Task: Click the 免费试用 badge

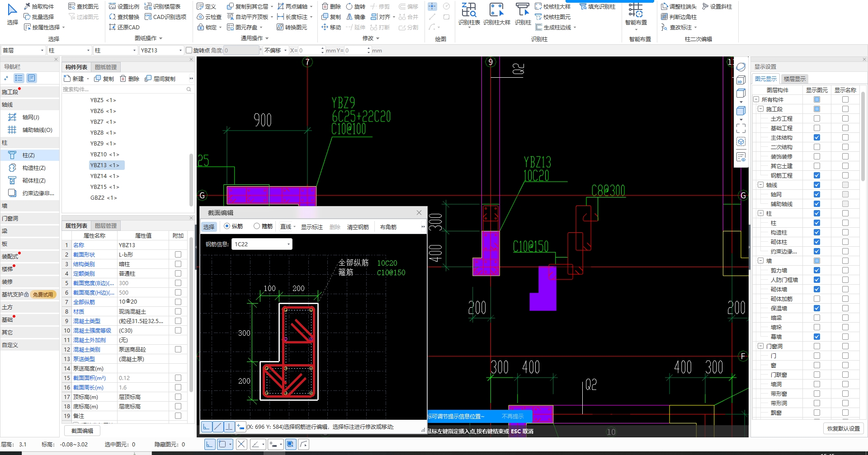Action: tap(43, 294)
